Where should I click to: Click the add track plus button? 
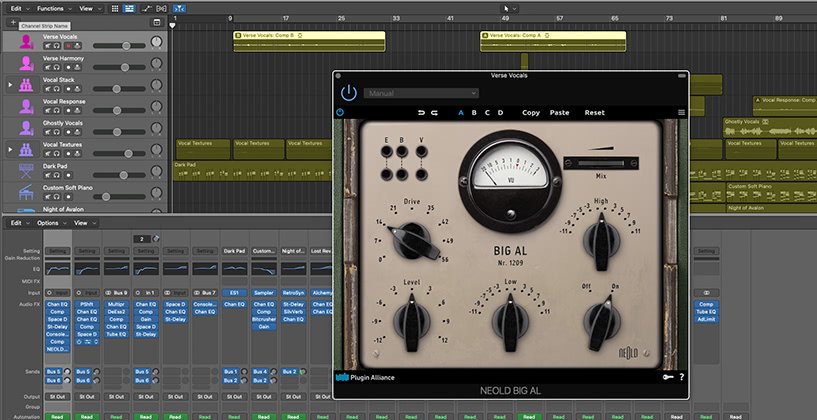click(x=11, y=21)
